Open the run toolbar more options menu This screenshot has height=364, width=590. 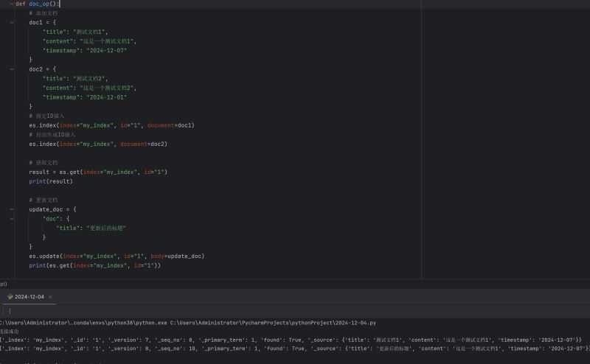[x=10, y=312]
